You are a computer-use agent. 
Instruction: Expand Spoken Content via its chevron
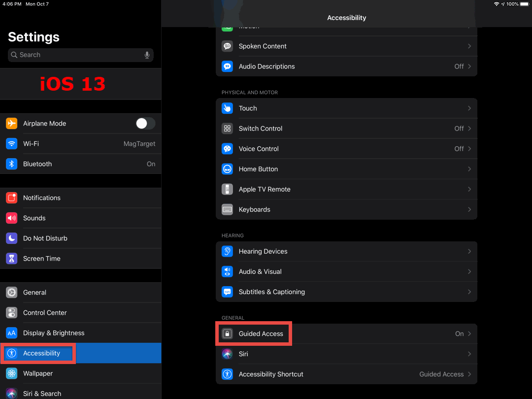[469, 46]
